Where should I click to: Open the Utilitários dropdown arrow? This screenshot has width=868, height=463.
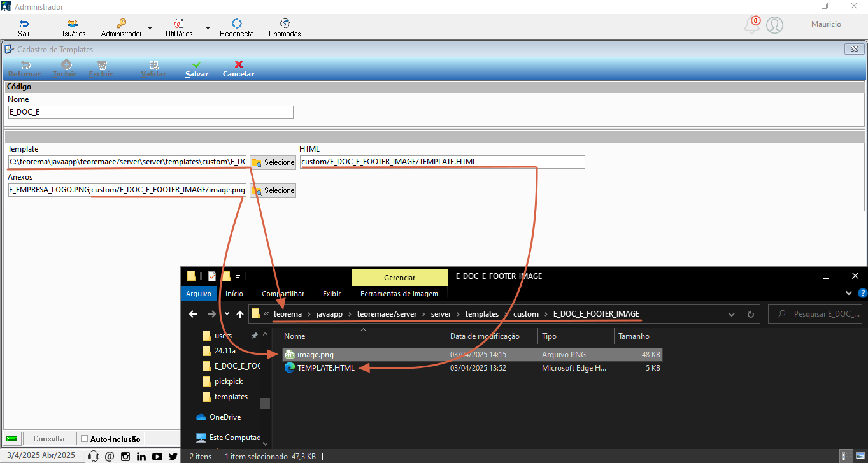click(208, 28)
